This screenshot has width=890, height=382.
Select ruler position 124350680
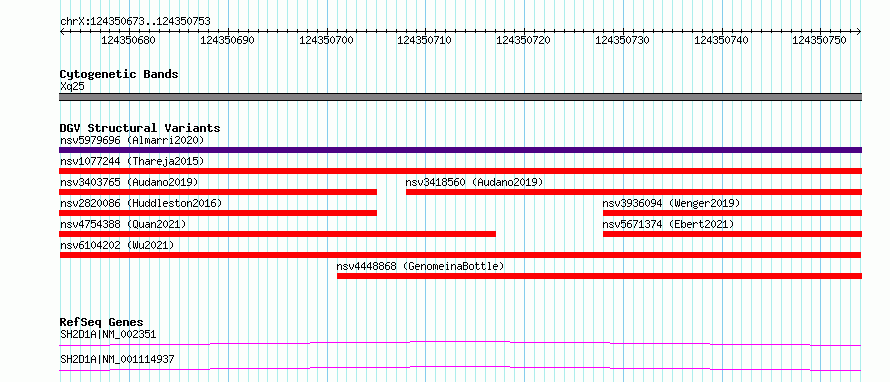128,40
